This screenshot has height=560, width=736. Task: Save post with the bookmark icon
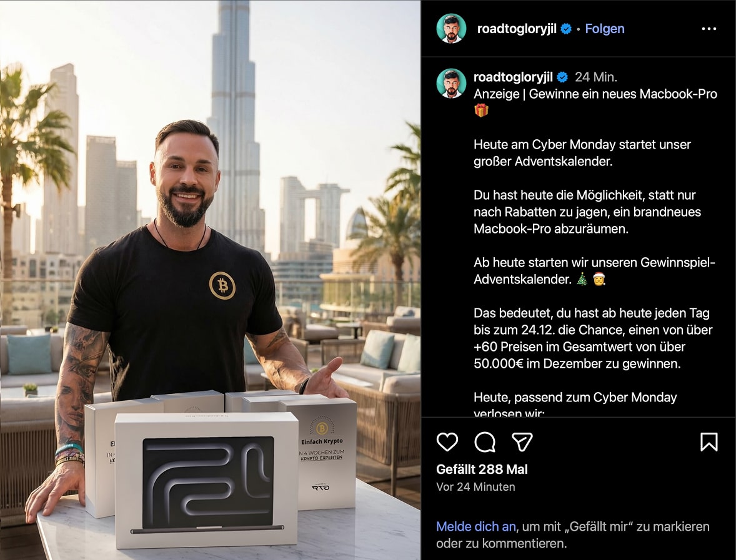pos(709,442)
